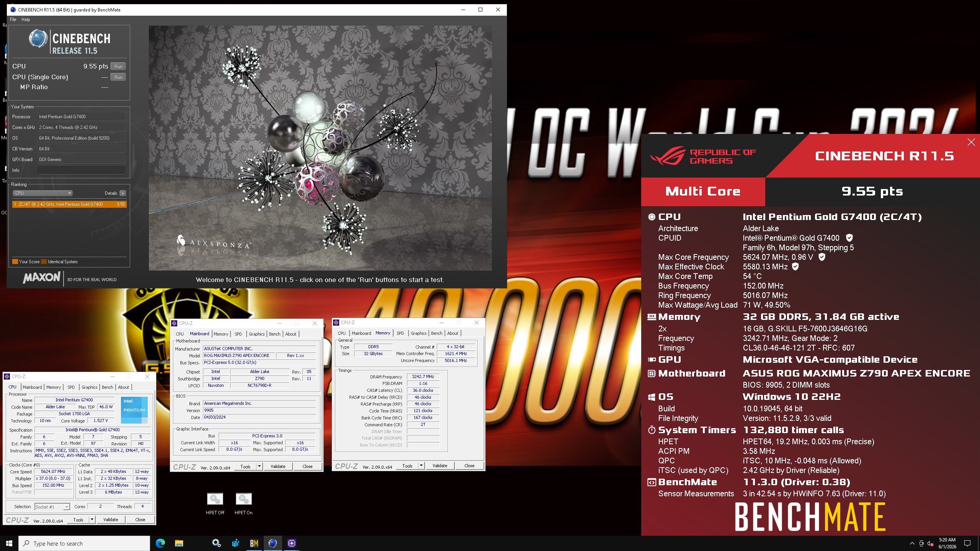Click the Motherboard icon in BenchMate panel
The width and height of the screenshot is (980, 551).
pos(652,373)
